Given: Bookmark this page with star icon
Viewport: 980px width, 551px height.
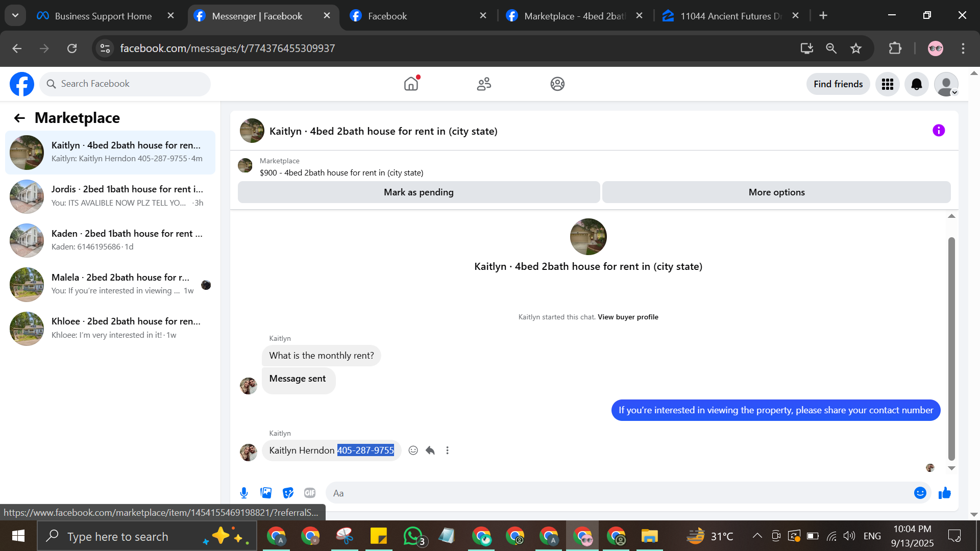Looking at the screenshot, I should (856, 48).
